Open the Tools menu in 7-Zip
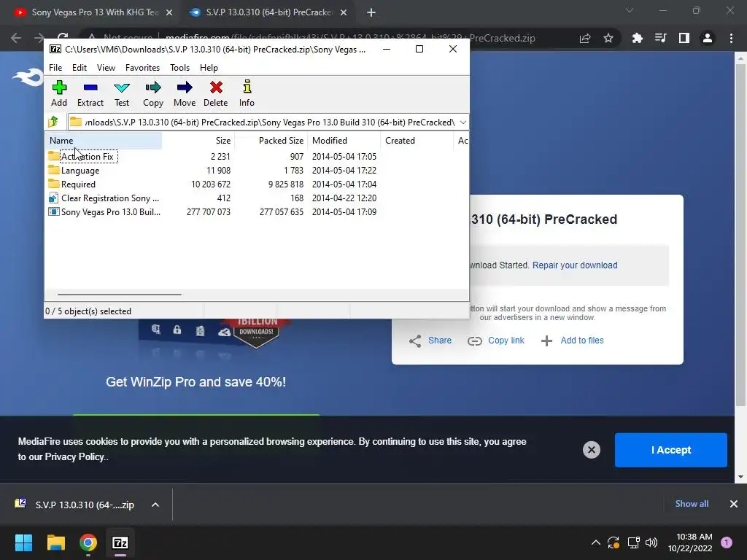The image size is (747, 560). [179, 68]
